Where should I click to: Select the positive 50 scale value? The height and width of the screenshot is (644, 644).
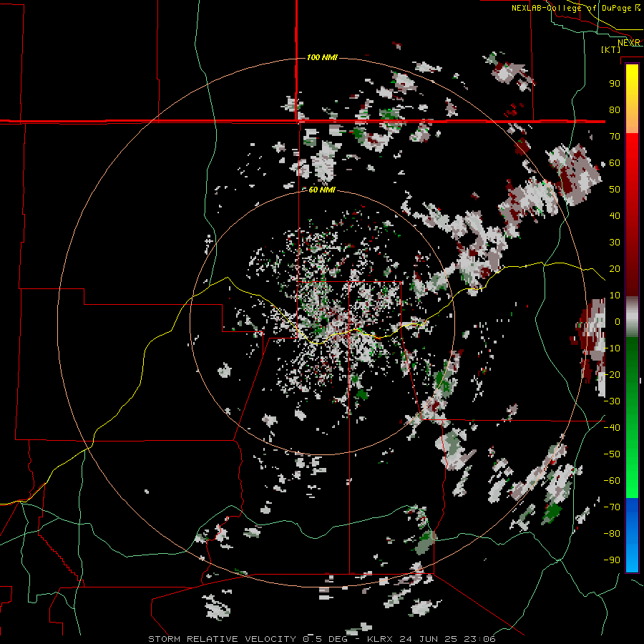(x=615, y=190)
